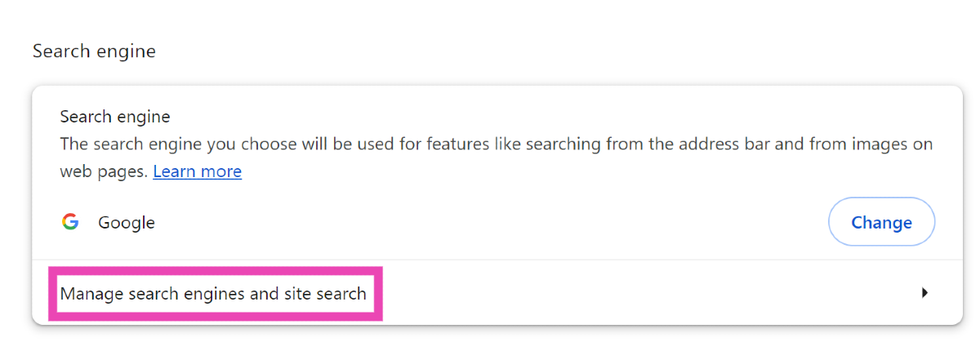Click the word 'Manage' in bottom row

[x=91, y=293]
